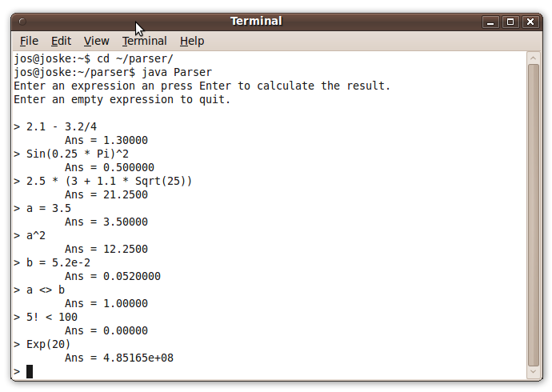This screenshot has width=552, height=392.
Task: Open the Help menu
Action: (192, 41)
